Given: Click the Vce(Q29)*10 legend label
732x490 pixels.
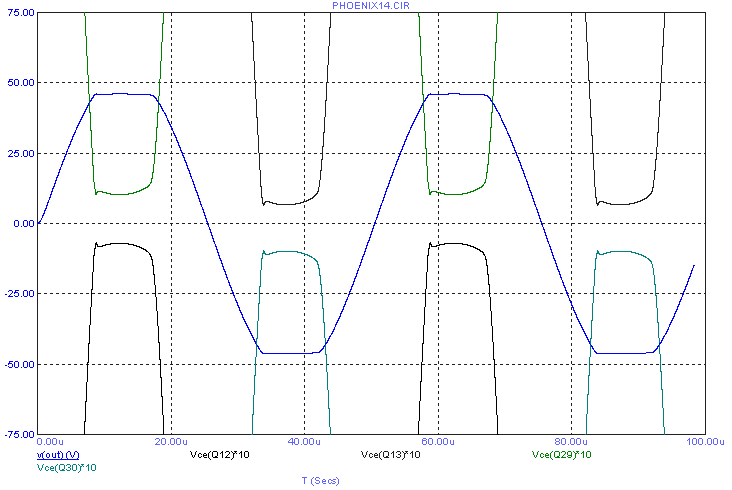Looking at the screenshot, I should click(x=561, y=455).
